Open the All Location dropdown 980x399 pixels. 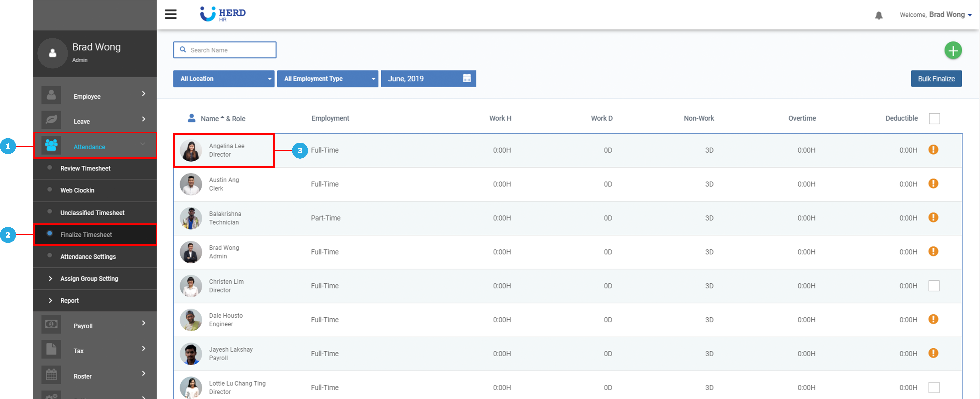click(224, 79)
